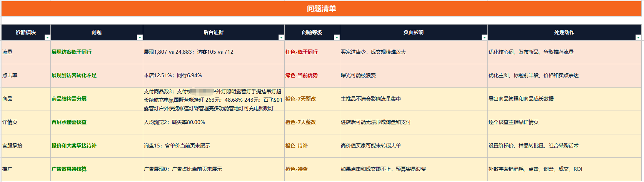Select the 展现到访客转化不足 issue cell
Screen dimensions: 644x182
(97, 76)
